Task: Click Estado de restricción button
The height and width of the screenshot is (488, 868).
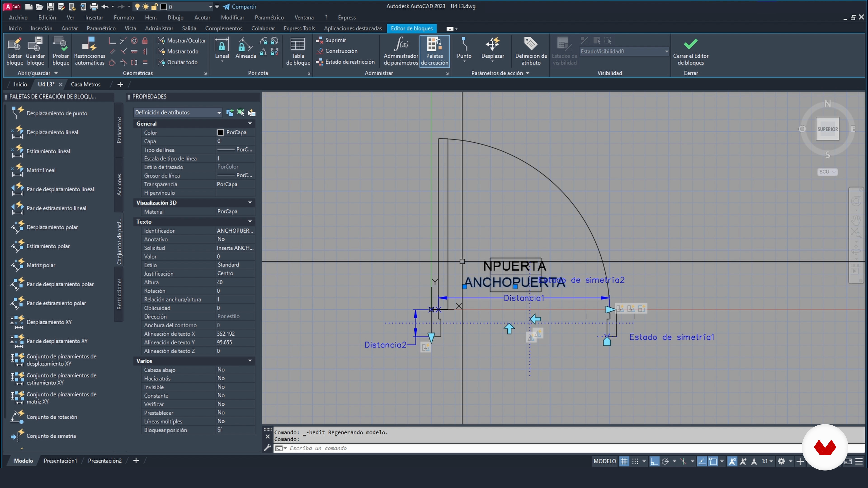Action: pyautogui.click(x=345, y=62)
